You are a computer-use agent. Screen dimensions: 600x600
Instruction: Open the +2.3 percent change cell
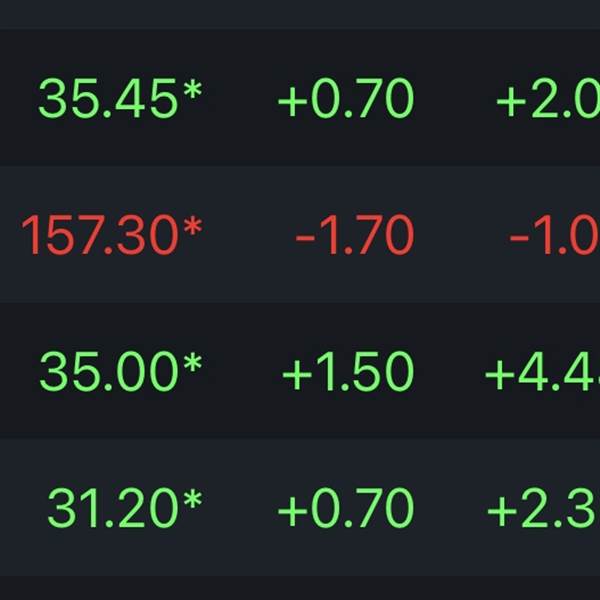pyautogui.click(x=543, y=508)
